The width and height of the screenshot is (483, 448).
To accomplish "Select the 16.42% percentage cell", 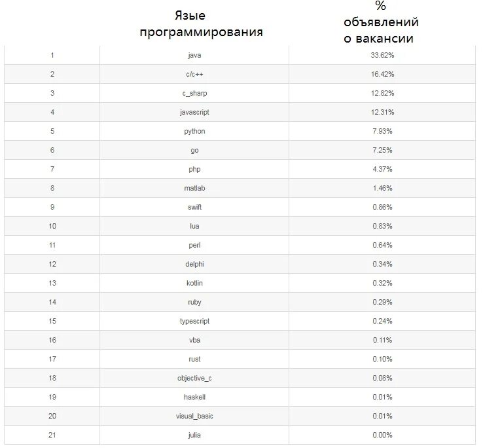I will (382, 74).
